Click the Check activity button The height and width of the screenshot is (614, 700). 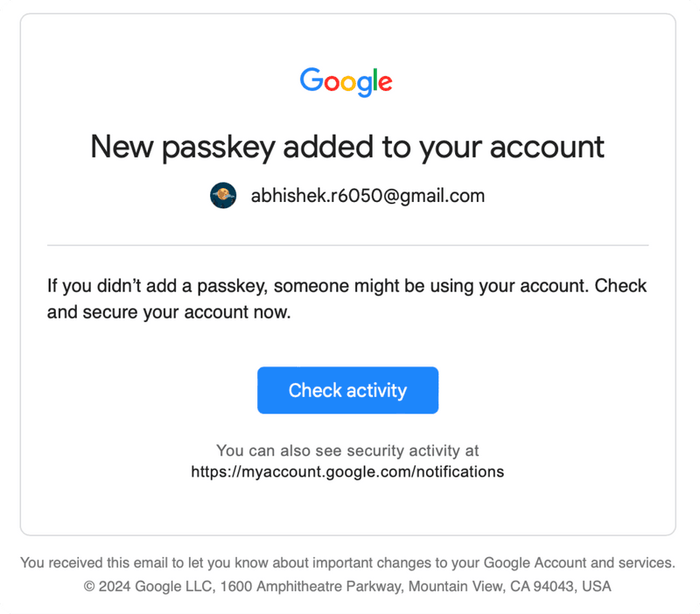pyautogui.click(x=347, y=390)
